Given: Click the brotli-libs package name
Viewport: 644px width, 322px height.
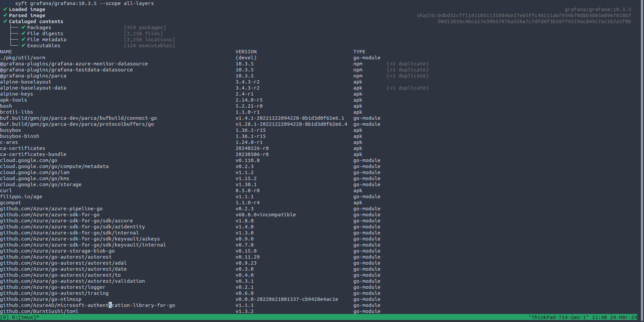Looking at the screenshot, I should (x=16, y=112).
